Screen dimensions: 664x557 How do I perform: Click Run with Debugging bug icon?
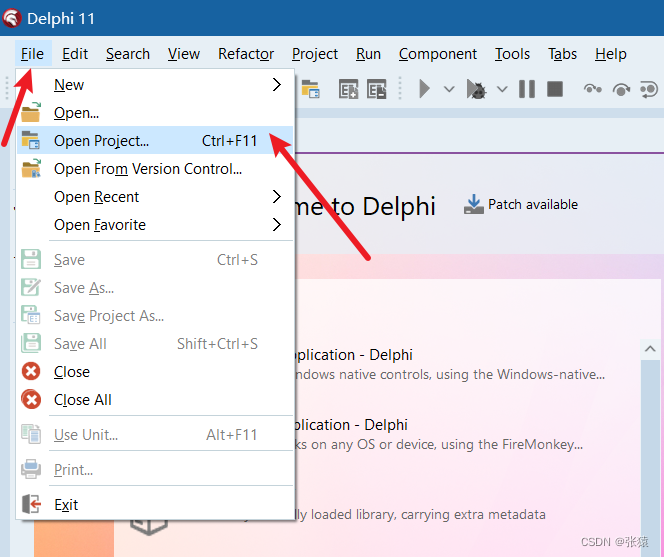(476, 89)
